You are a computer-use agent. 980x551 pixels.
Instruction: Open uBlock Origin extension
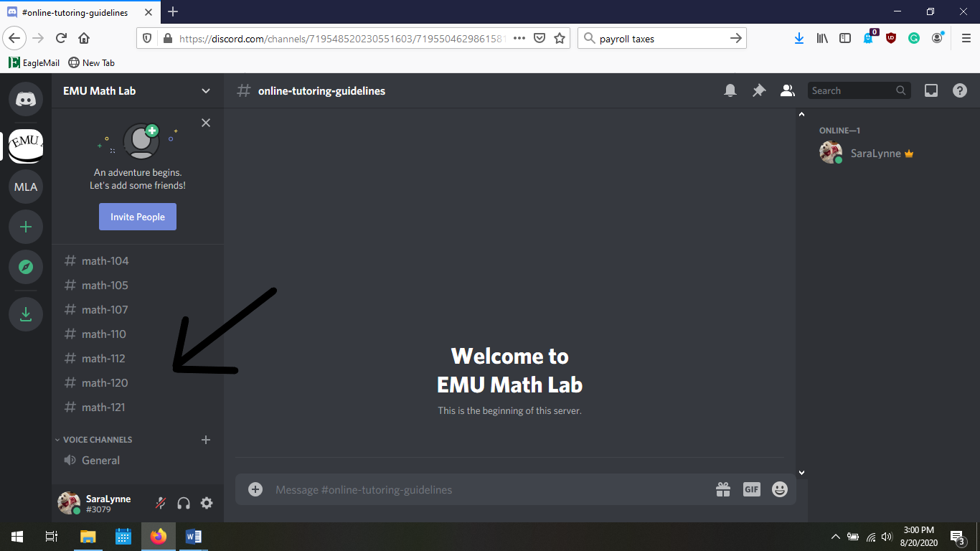[891, 39]
